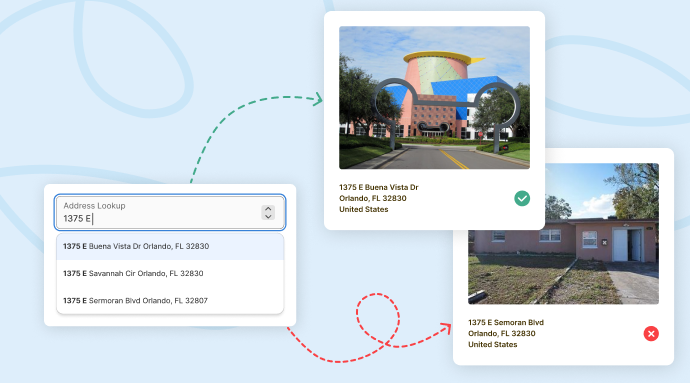
Task: Focus the Address Lookup input field
Action: click(170, 212)
